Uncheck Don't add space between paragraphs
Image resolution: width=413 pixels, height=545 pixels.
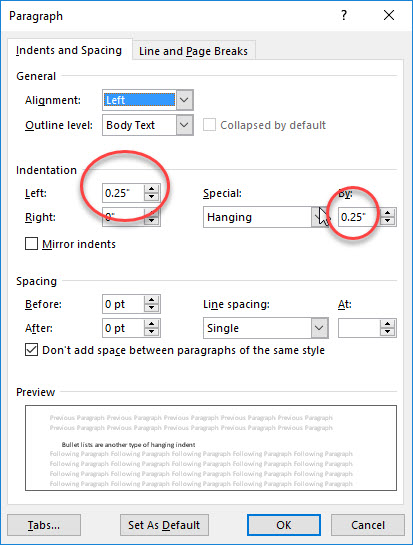click(x=31, y=350)
